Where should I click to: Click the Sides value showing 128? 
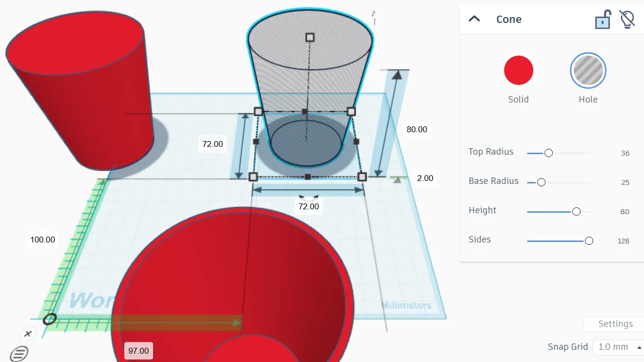pos(624,241)
